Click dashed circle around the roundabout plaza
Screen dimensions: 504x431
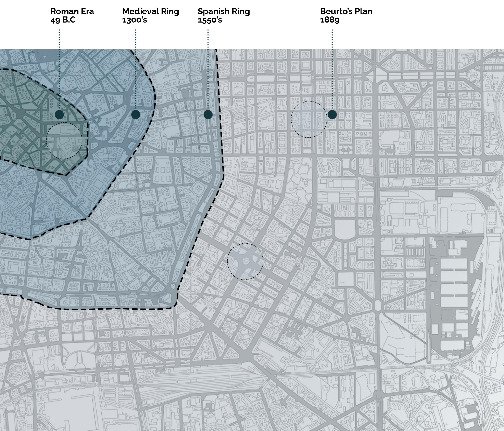[245, 261]
